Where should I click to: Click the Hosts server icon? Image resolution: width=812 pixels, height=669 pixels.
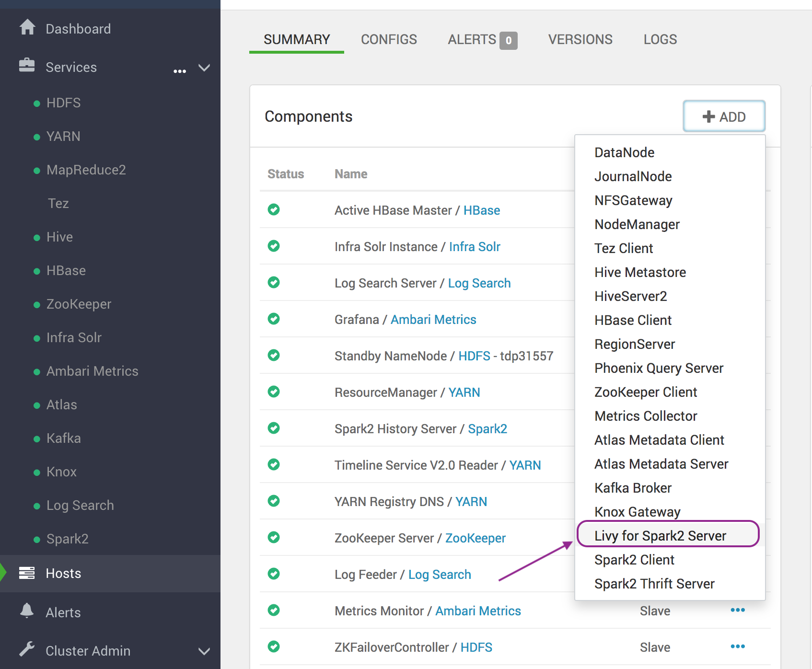[27, 573]
